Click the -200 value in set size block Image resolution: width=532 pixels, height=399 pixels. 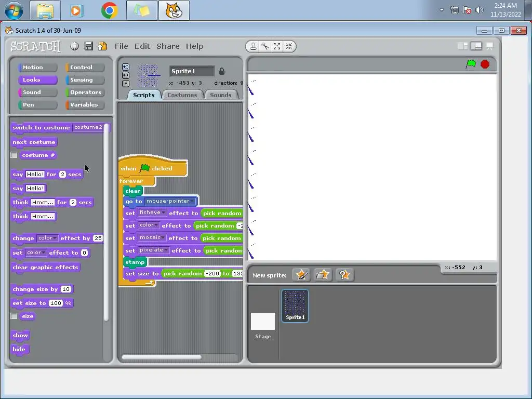click(212, 273)
